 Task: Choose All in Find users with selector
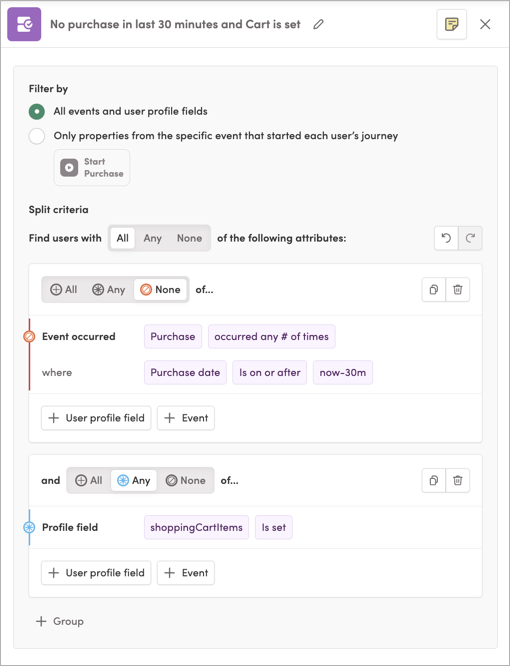point(123,238)
